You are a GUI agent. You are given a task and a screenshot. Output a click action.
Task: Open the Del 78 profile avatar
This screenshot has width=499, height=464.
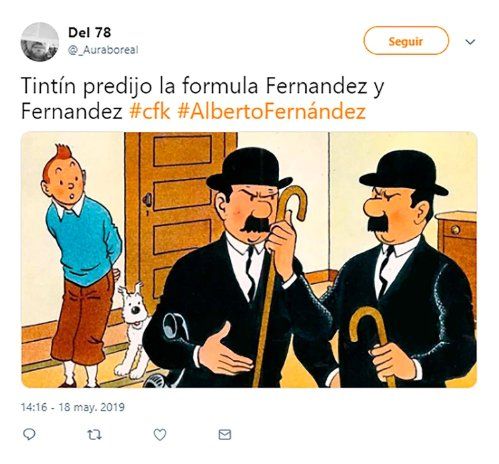40,42
